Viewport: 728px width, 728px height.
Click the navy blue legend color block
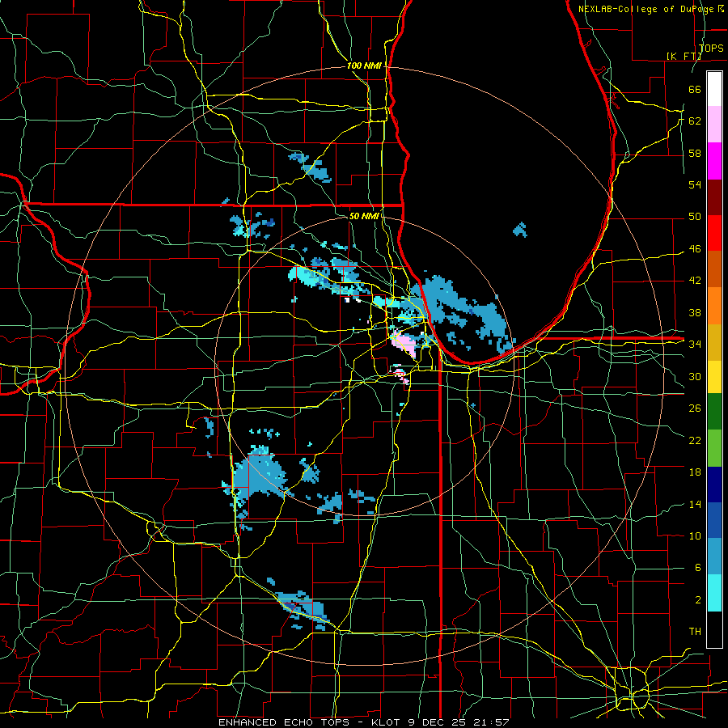coord(714,485)
